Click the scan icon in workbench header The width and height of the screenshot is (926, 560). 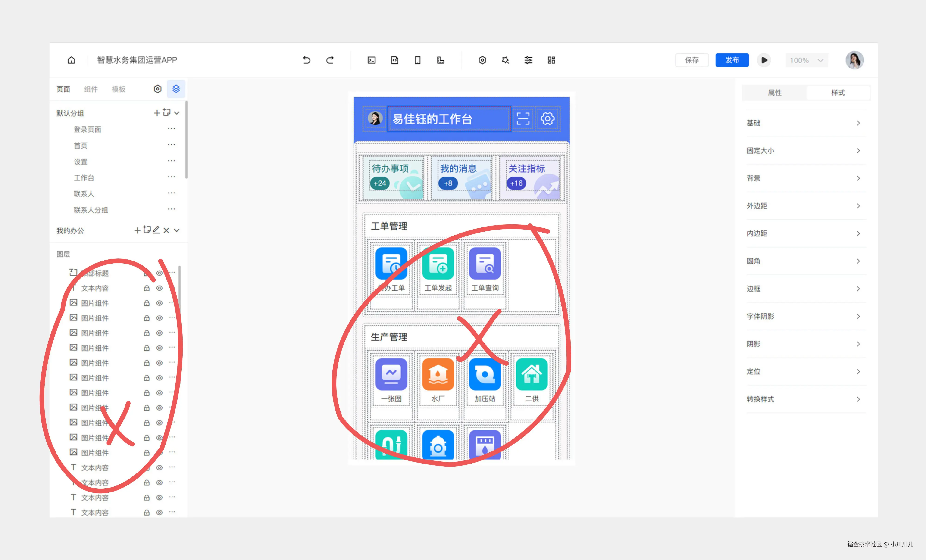pyautogui.click(x=523, y=119)
